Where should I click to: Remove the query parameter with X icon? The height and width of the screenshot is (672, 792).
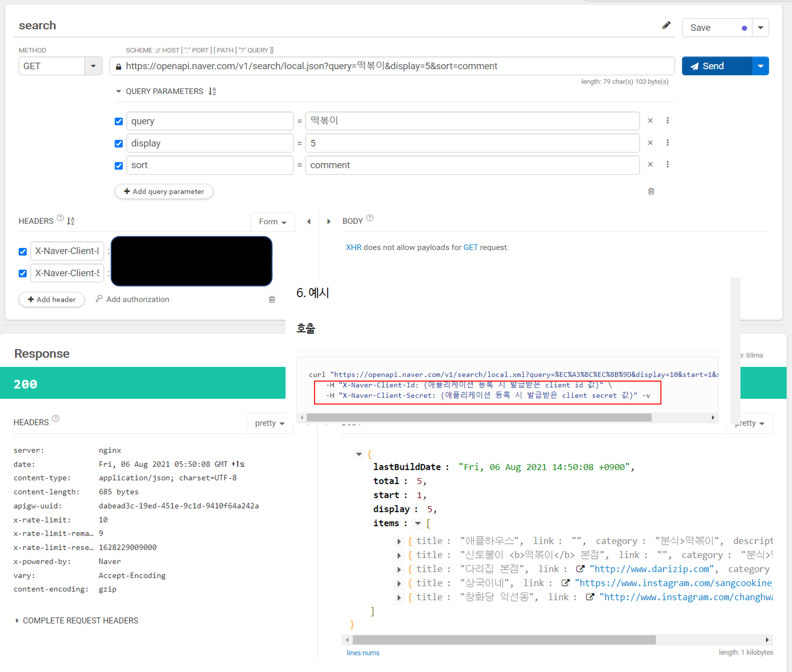[650, 120]
